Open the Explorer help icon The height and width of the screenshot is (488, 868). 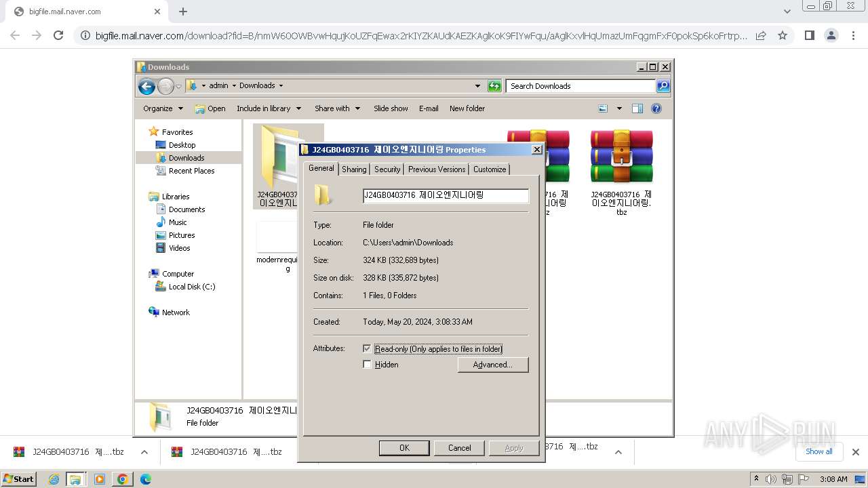656,108
